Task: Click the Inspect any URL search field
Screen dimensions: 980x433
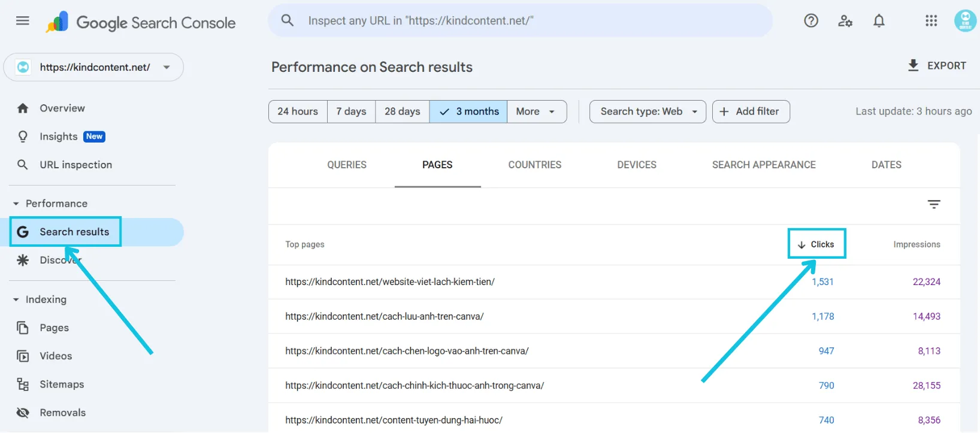Action: click(521, 20)
